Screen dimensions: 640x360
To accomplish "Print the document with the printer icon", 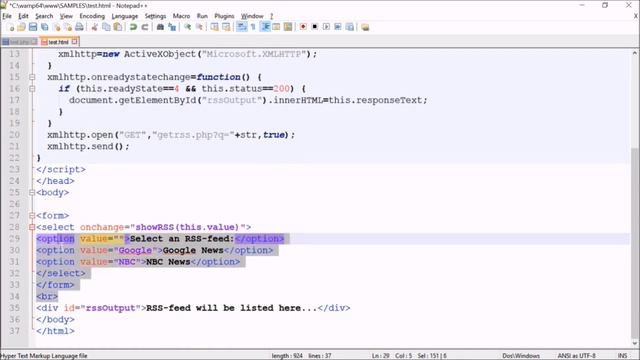I will (x=80, y=27).
